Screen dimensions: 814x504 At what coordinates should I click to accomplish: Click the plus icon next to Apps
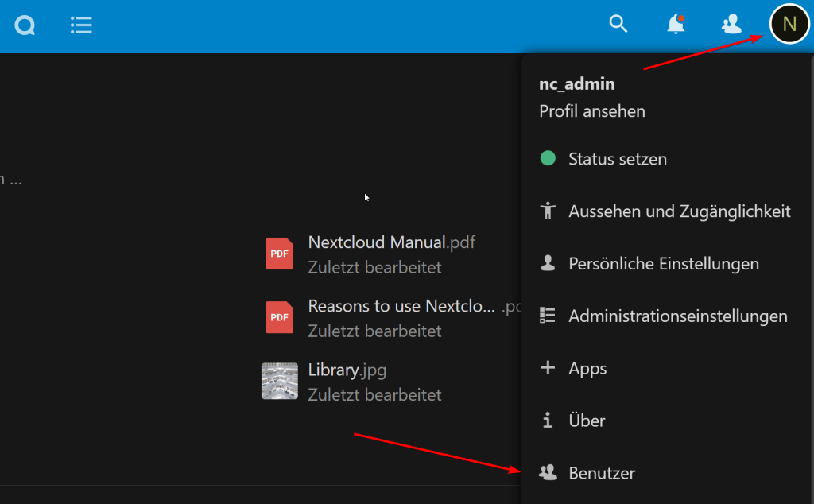point(548,368)
